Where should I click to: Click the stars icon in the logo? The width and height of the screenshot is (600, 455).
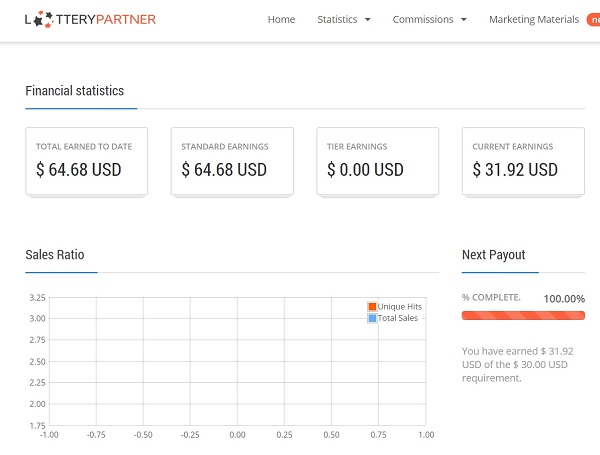coord(43,19)
